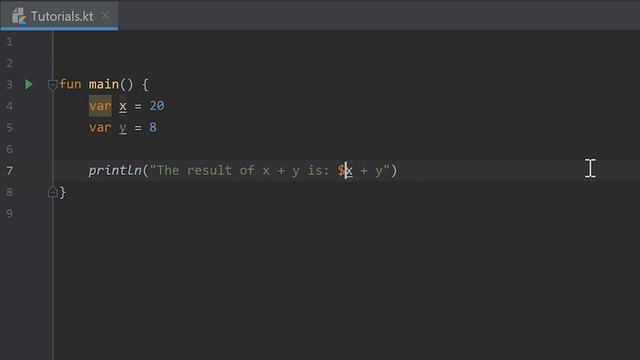Collapse the main function fold marker
Screen dimensions: 640x360
click(52, 85)
